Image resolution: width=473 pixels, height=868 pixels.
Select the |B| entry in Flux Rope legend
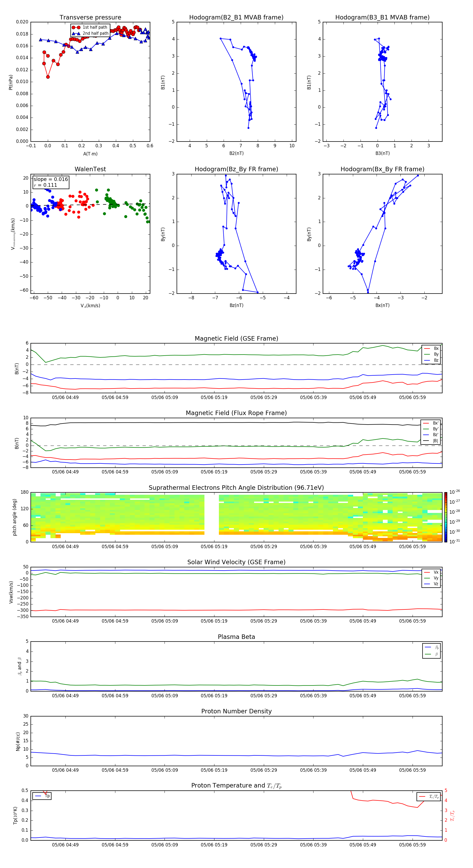click(x=431, y=441)
